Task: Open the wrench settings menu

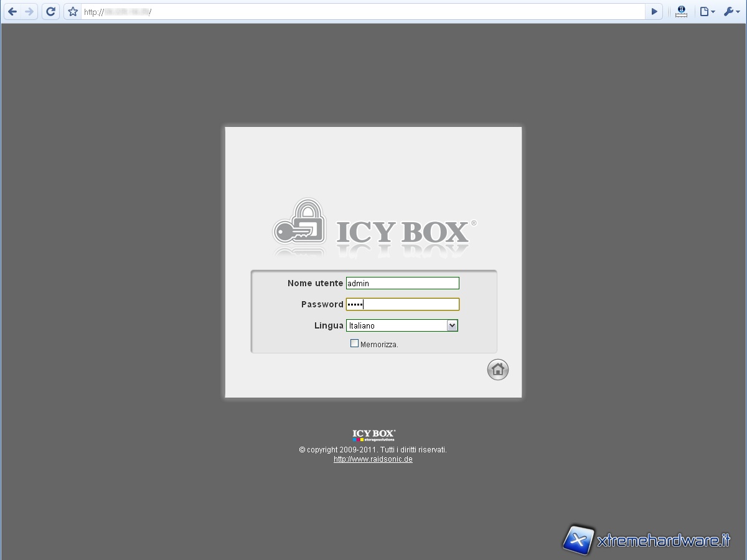Action: [x=731, y=11]
